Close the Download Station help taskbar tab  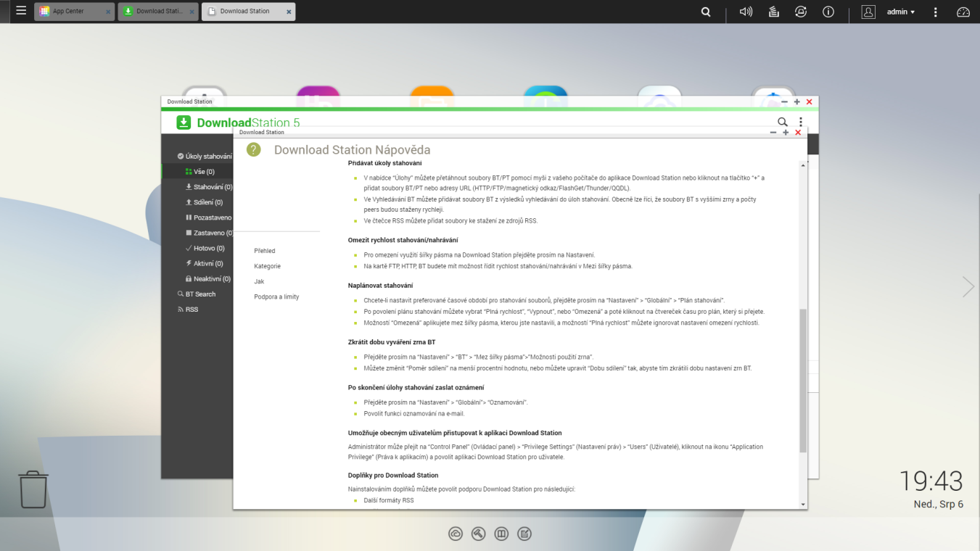[x=289, y=12]
